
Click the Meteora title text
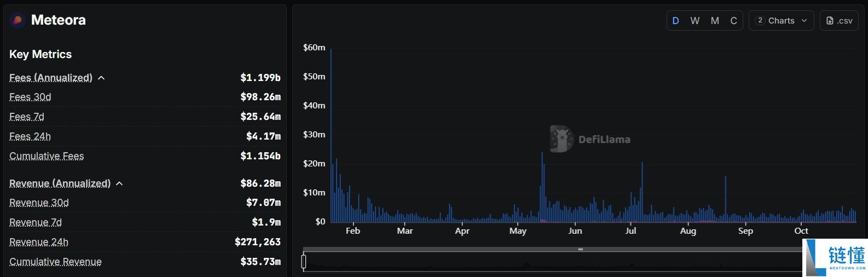tap(59, 20)
